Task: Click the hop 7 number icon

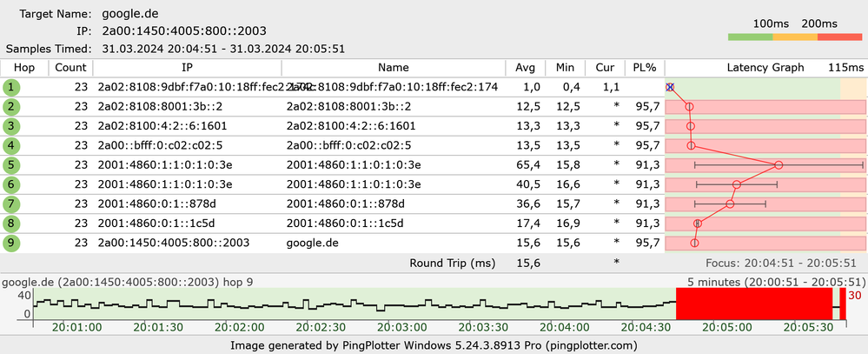Action: [11, 204]
